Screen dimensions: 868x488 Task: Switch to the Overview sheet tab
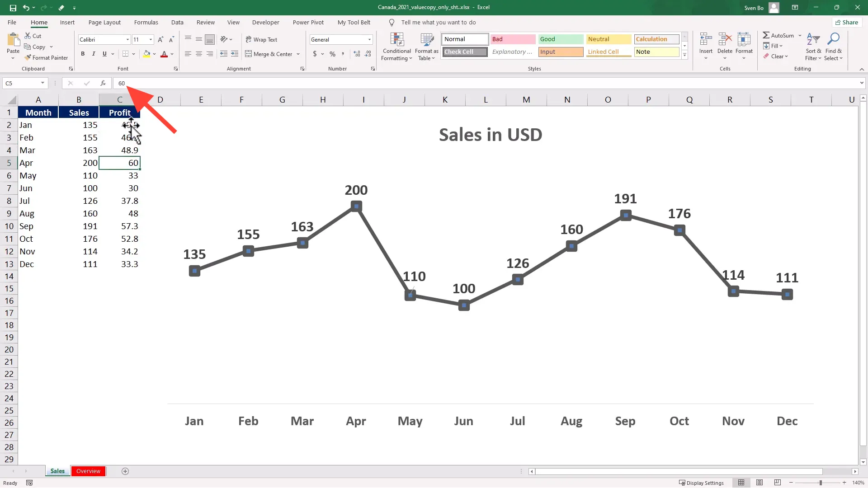click(88, 471)
